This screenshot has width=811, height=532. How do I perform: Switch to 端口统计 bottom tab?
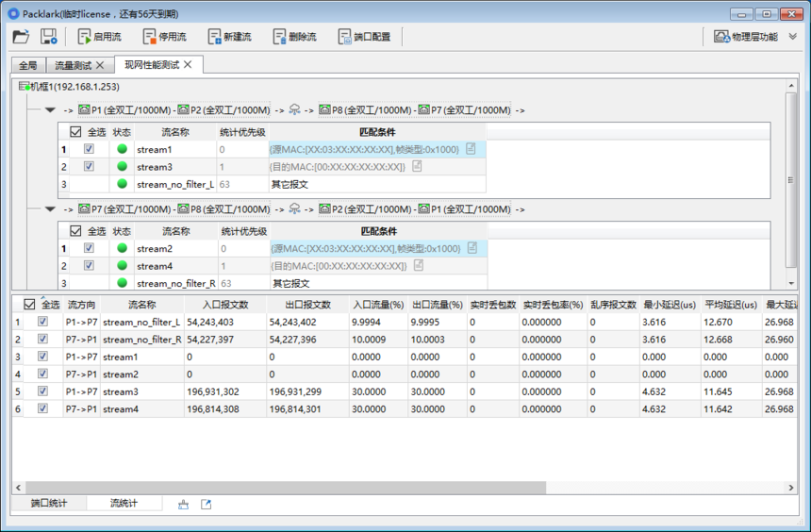(x=49, y=503)
